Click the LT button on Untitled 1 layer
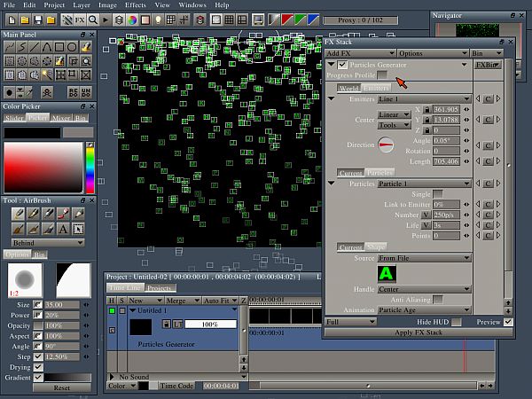Image resolution: width=532 pixels, height=399 pixels. [178, 325]
